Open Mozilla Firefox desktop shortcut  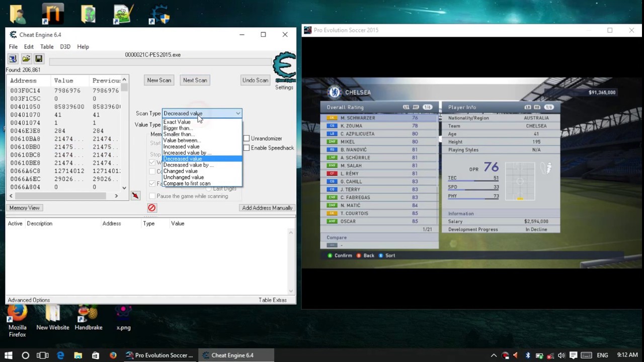[17, 320]
